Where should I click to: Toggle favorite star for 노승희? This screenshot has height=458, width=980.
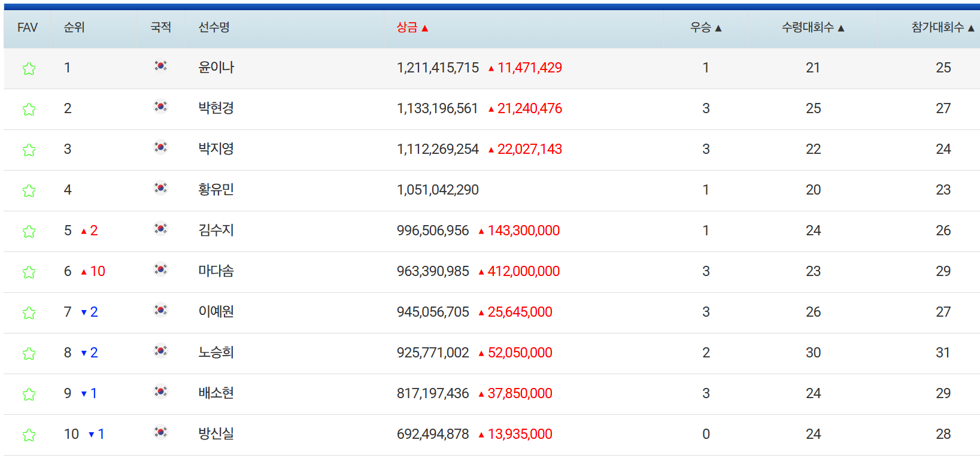[x=29, y=354]
